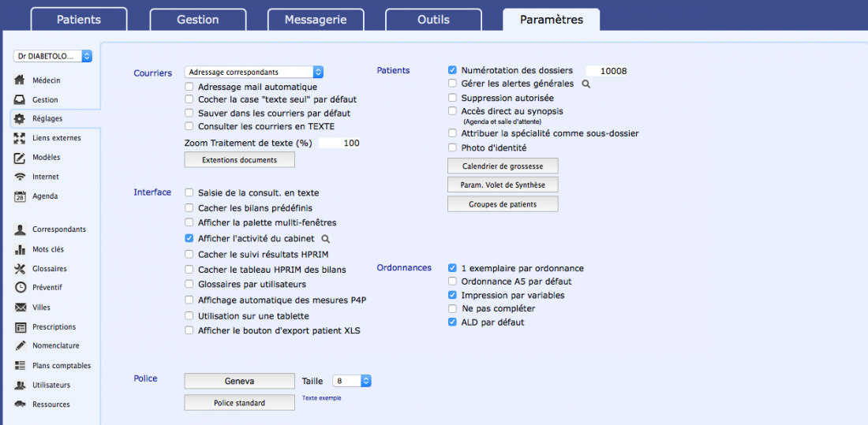The height and width of the screenshot is (425, 868).
Task: Open the Glossaires tools icon
Action: point(20,268)
